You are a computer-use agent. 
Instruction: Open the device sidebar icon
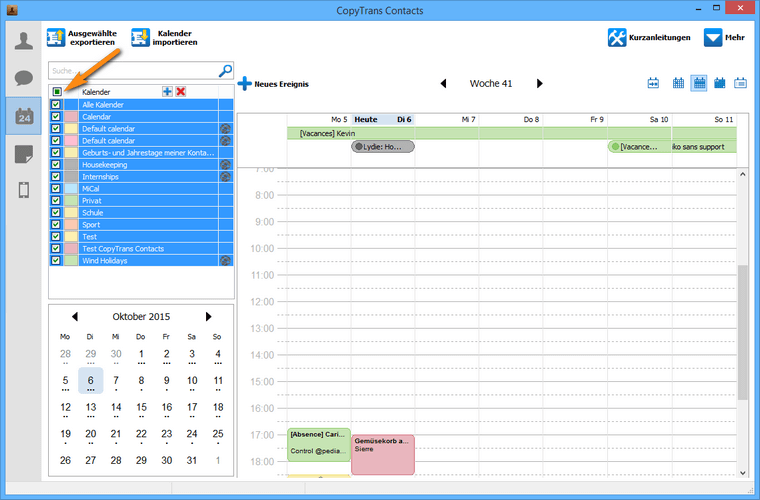(x=23, y=190)
